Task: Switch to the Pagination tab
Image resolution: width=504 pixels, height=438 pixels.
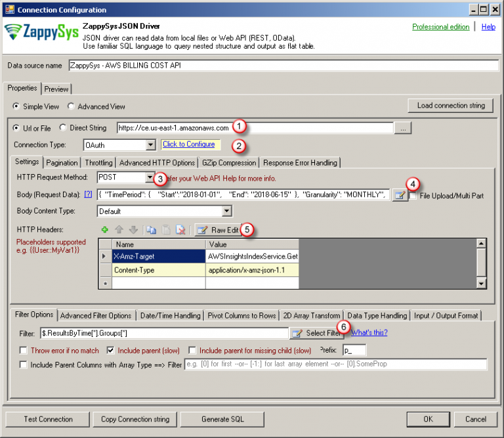Action: coord(62,163)
